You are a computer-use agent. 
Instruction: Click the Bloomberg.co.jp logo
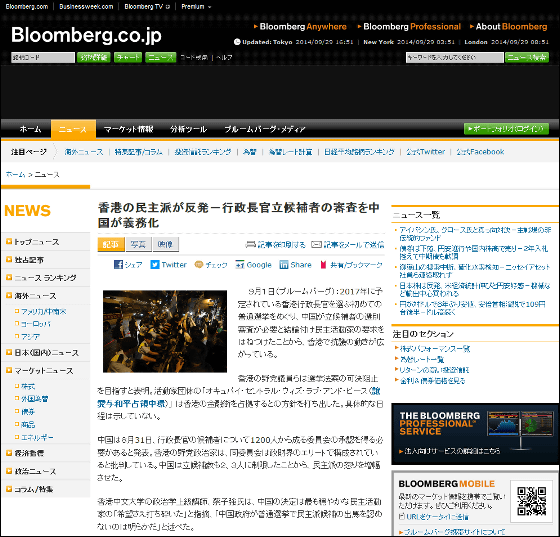tap(86, 35)
